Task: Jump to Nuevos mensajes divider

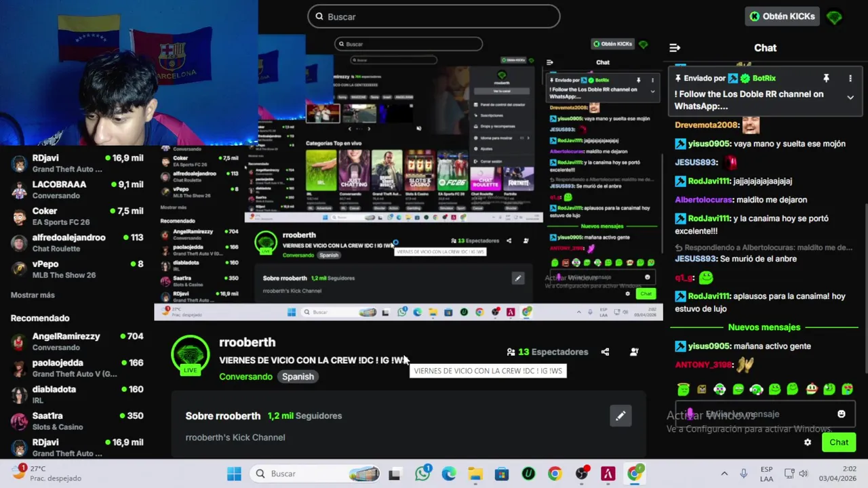Action: (x=764, y=327)
